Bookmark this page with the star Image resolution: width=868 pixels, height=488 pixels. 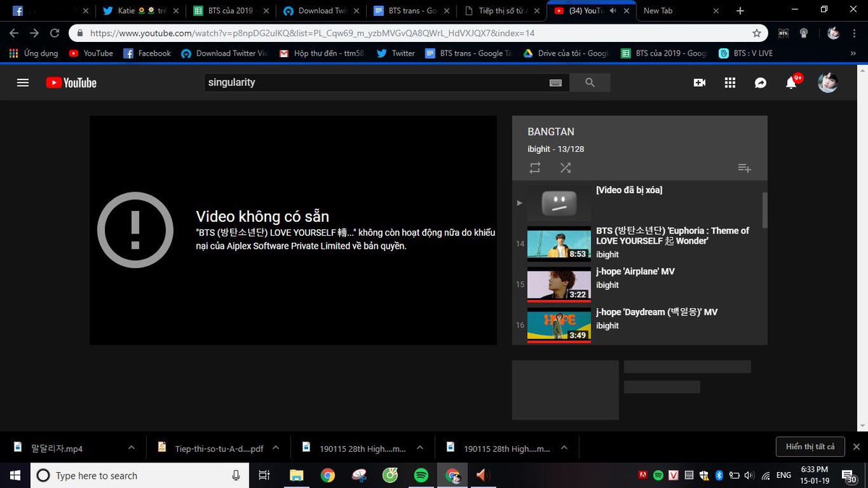click(757, 33)
